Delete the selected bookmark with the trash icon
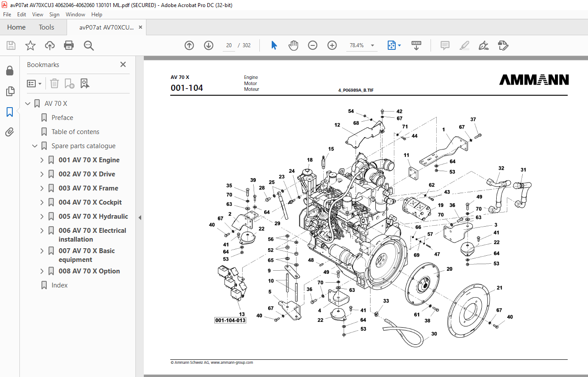This screenshot has width=588, height=377. click(54, 83)
